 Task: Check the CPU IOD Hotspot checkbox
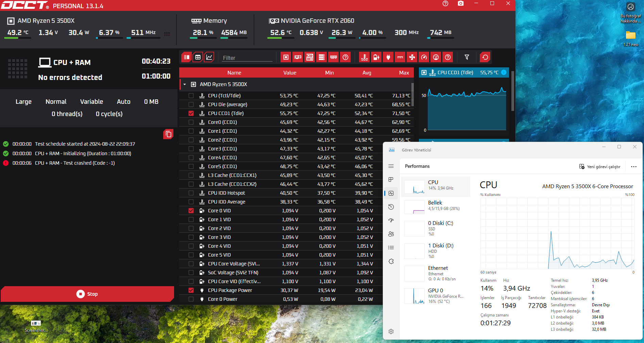pyautogui.click(x=191, y=193)
